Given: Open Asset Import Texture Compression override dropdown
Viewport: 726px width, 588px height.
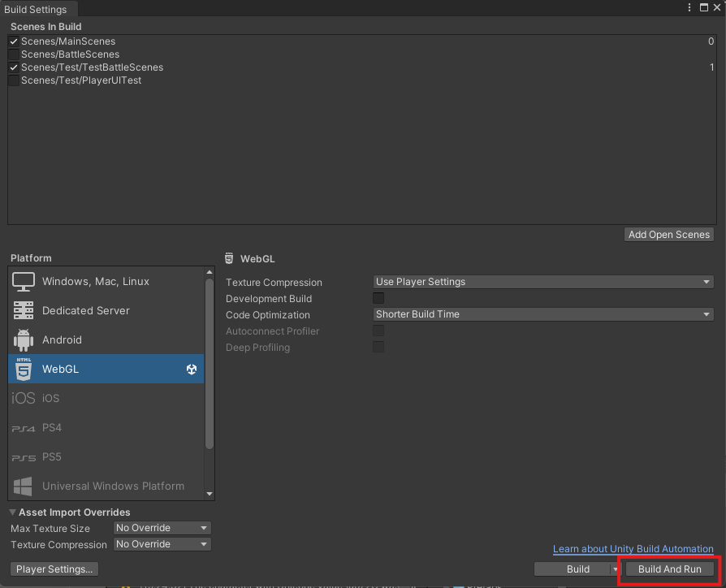Looking at the screenshot, I should tap(162, 544).
